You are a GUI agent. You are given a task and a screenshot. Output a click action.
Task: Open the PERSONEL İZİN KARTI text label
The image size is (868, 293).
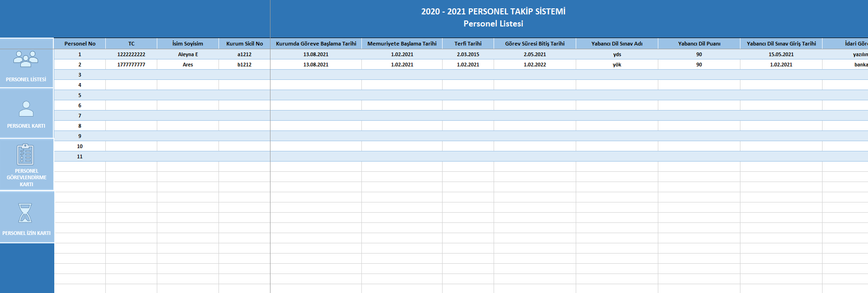click(26, 233)
